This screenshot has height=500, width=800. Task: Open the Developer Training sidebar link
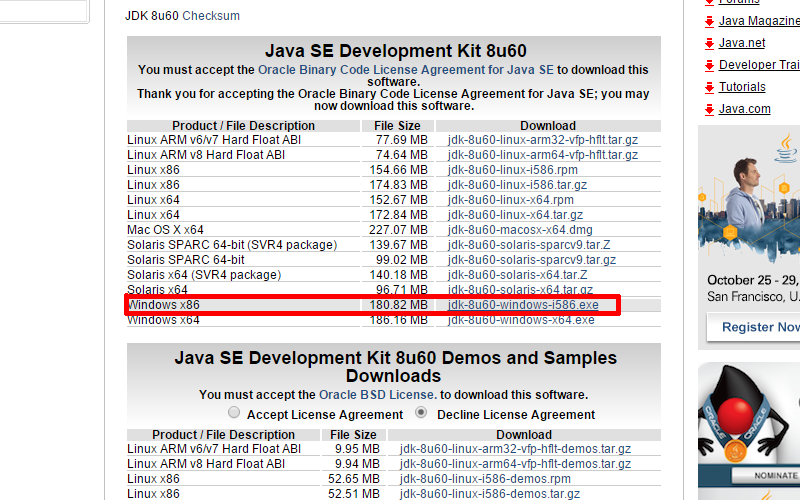click(x=759, y=65)
